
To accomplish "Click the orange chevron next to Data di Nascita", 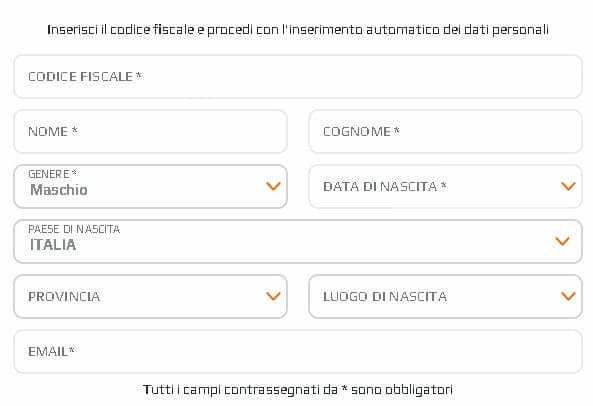I will pos(568,186).
